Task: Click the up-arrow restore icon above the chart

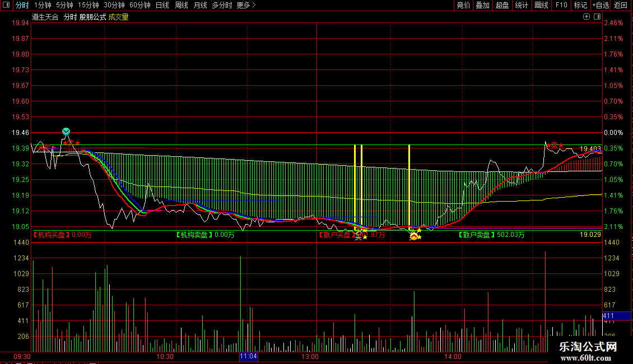Action: click(586, 17)
